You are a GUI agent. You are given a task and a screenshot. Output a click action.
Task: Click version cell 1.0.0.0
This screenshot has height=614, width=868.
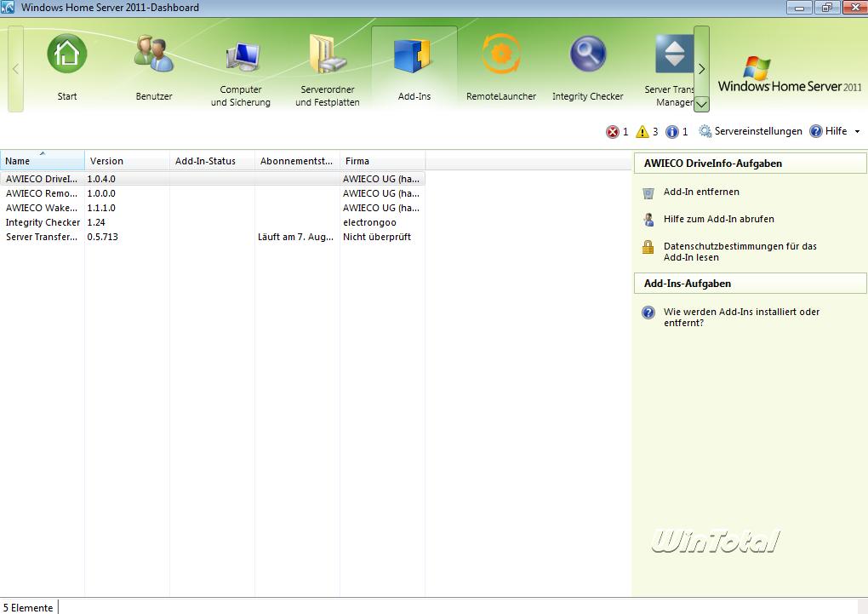click(101, 193)
